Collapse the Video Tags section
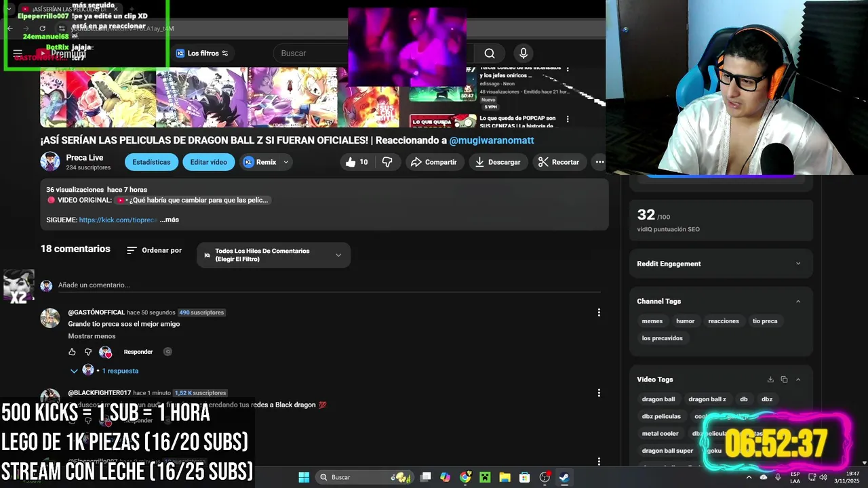 point(798,380)
